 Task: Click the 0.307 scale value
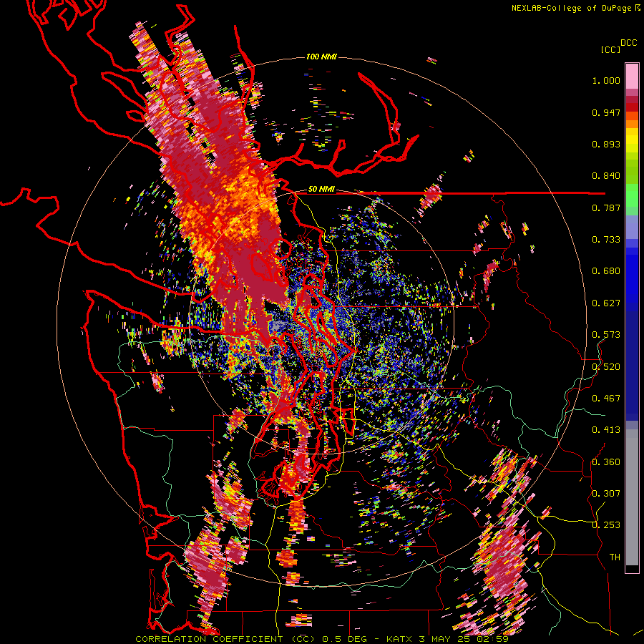coord(606,493)
